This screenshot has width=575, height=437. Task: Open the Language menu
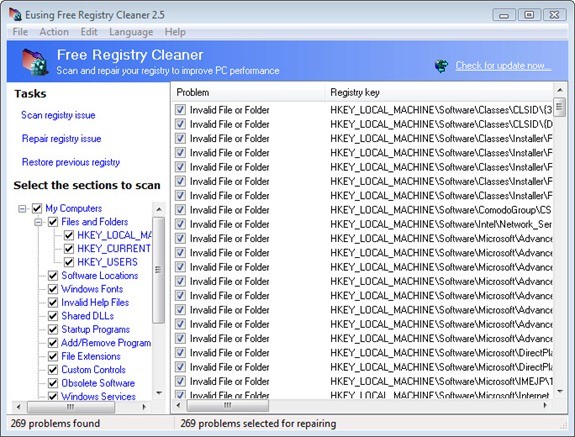[x=131, y=32]
